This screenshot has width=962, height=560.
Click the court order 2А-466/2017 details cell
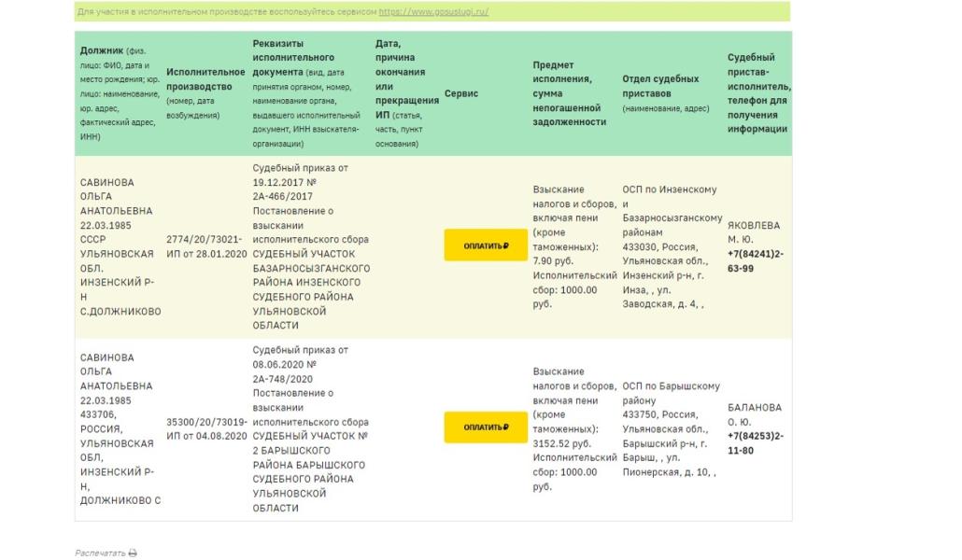coord(310,246)
